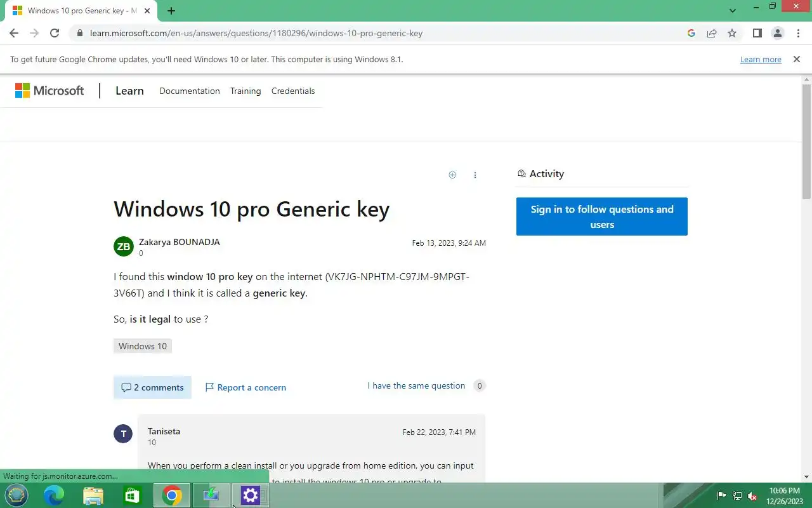Click the browser forward arrow
Image resolution: width=812 pixels, height=508 pixels.
[34, 33]
